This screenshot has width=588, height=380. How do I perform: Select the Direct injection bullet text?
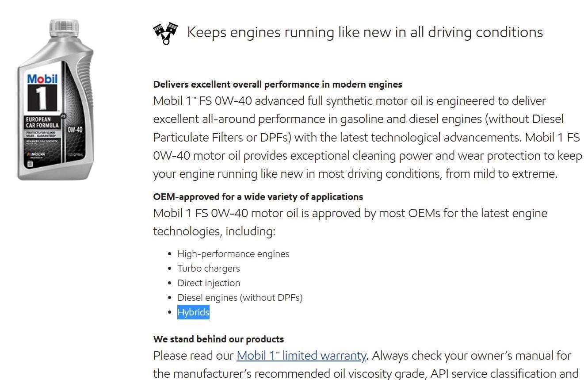click(209, 283)
